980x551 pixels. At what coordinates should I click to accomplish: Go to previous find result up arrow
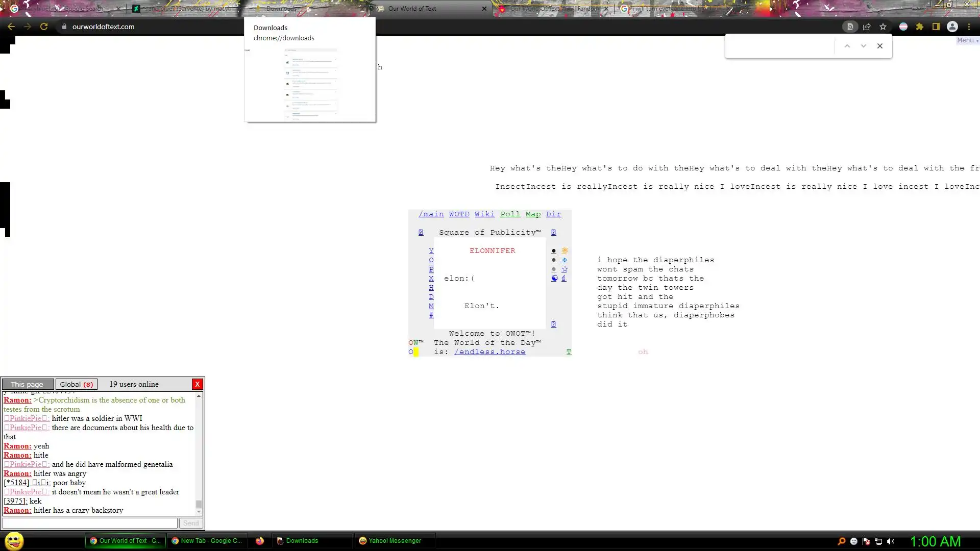tap(847, 46)
